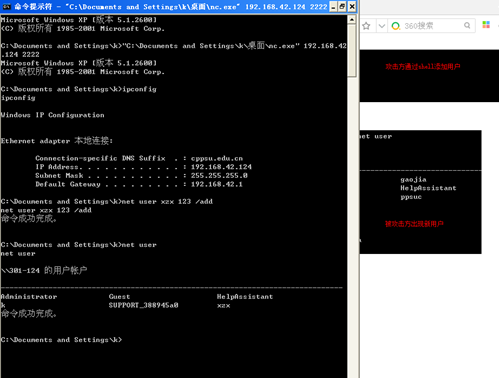This screenshot has height=378, width=499.
Task: Click the browser bookmark star icon
Action: click(366, 26)
